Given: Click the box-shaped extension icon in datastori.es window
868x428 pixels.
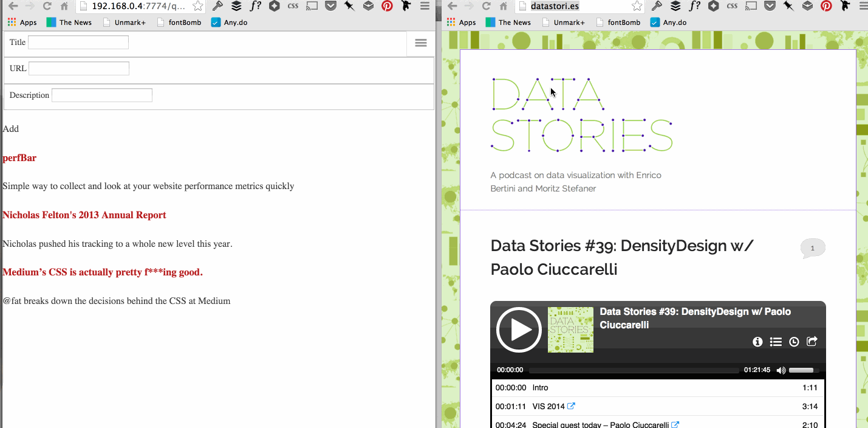Looking at the screenshot, I should (x=807, y=6).
